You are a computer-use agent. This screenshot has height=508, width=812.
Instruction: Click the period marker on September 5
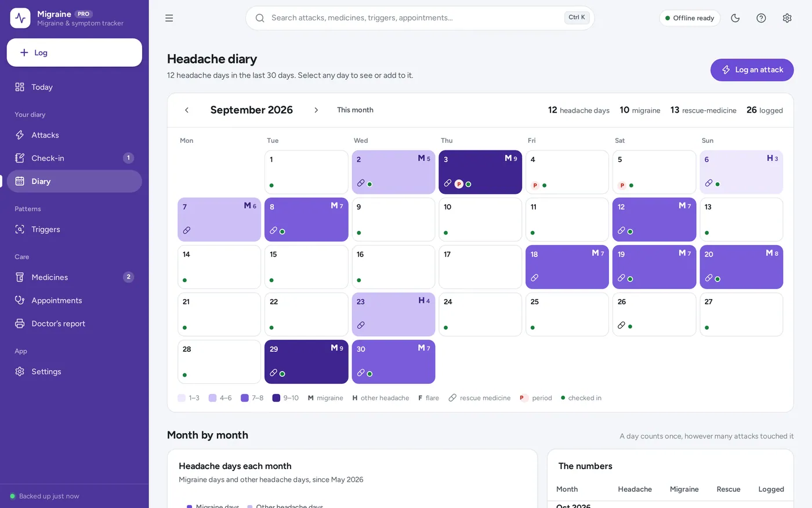tap(622, 186)
